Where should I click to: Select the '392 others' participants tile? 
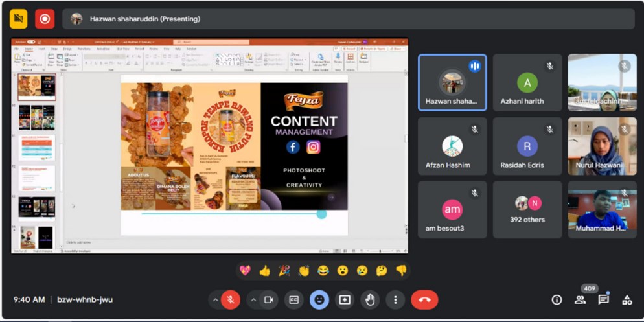[527, 209]
